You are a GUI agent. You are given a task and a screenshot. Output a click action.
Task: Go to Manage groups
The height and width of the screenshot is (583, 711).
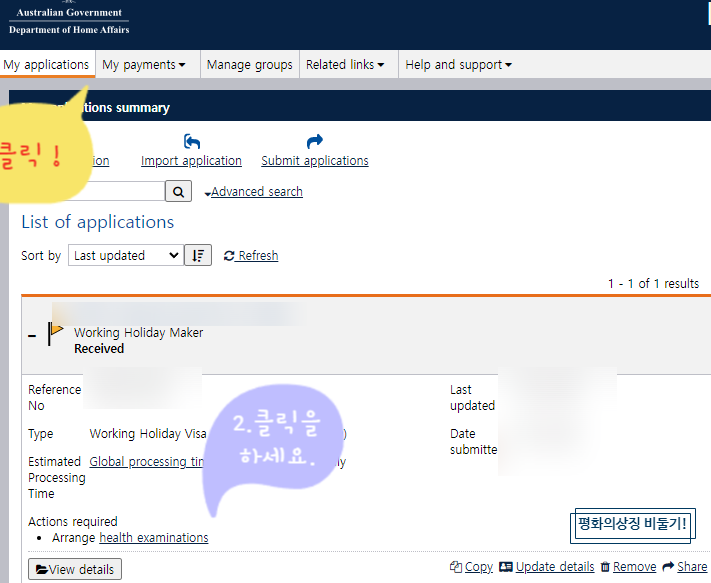click(x=249, y=64)
